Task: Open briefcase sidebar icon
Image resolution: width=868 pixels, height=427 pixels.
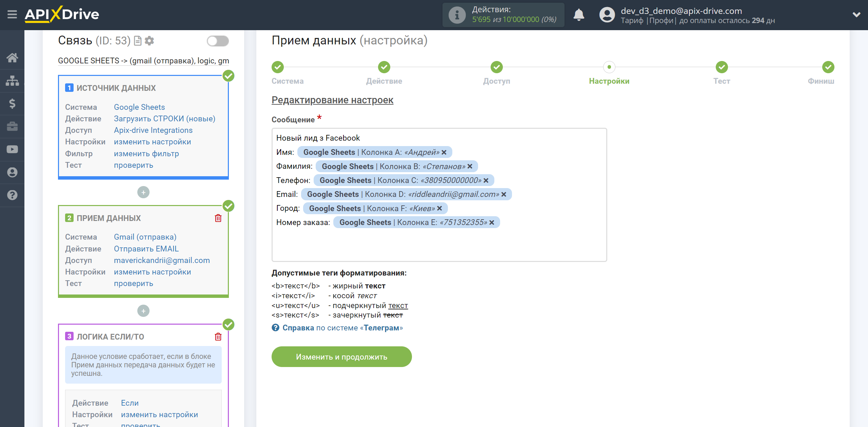Action: (x=12, y=126)
